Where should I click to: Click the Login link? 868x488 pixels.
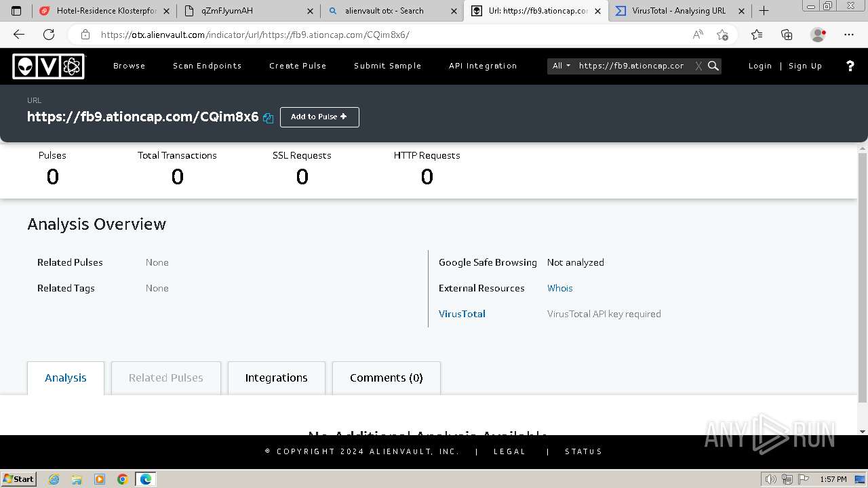point(760,66)
